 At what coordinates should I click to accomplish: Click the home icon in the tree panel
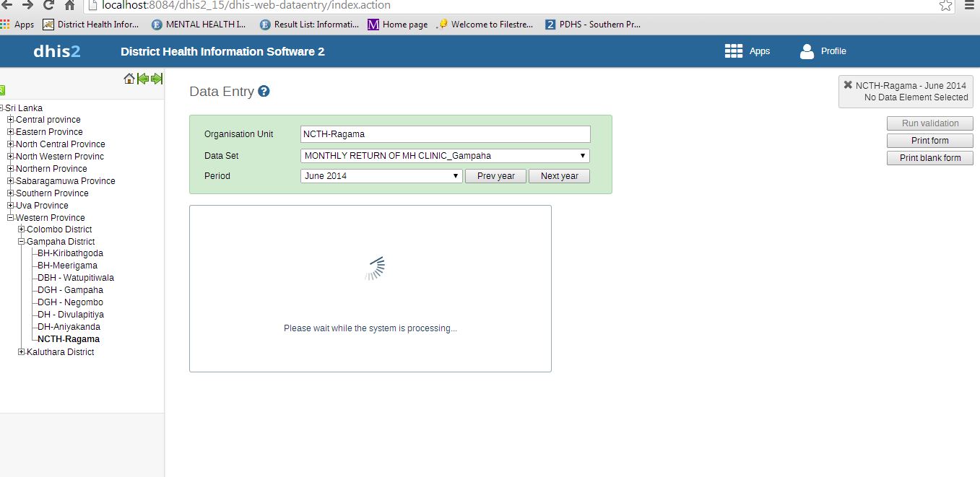pos(129,79)
